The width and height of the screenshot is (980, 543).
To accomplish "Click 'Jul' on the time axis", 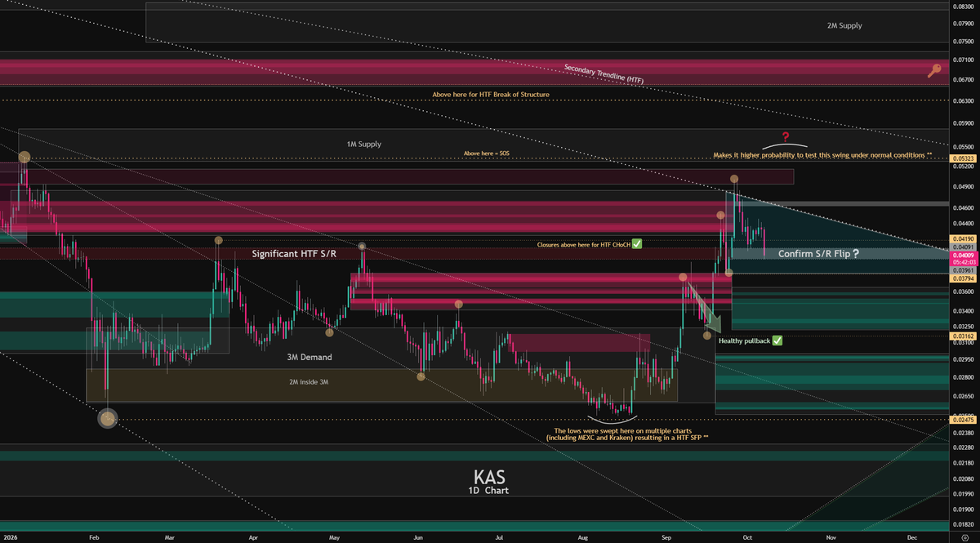I will pos(498,538).
